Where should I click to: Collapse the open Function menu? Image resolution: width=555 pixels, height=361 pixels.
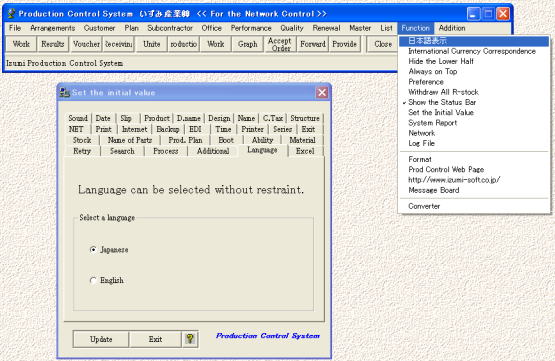pos(416,28)
